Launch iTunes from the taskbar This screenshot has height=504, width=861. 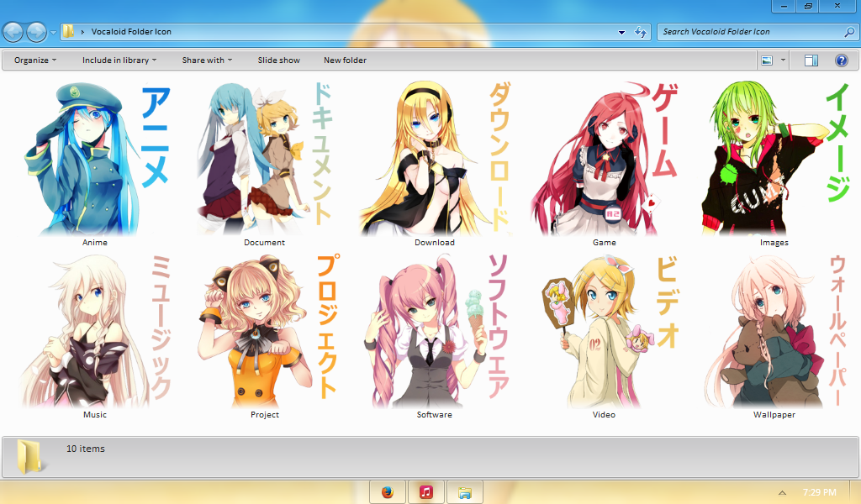(x=425, y=491)
